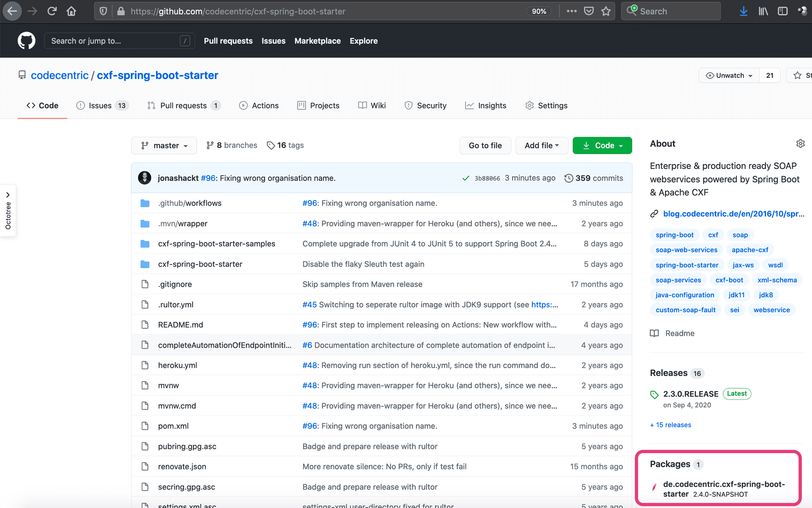Open Firefox downloads arrow icon
The width and height of the screenshot is (812, 508).
tap(743, 11)
